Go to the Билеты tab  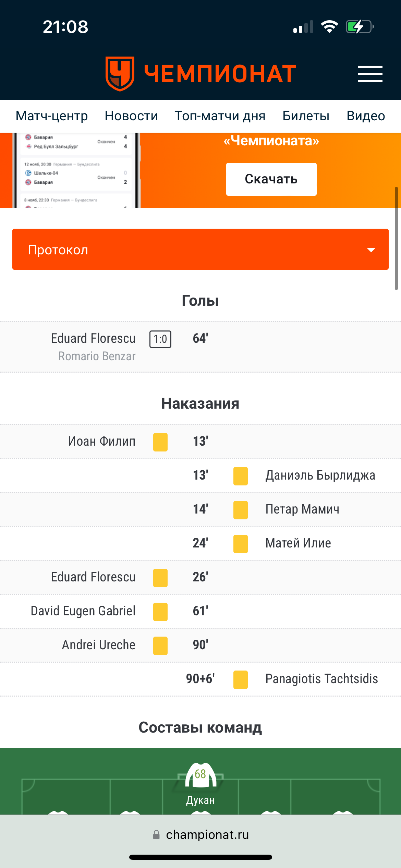306,116
